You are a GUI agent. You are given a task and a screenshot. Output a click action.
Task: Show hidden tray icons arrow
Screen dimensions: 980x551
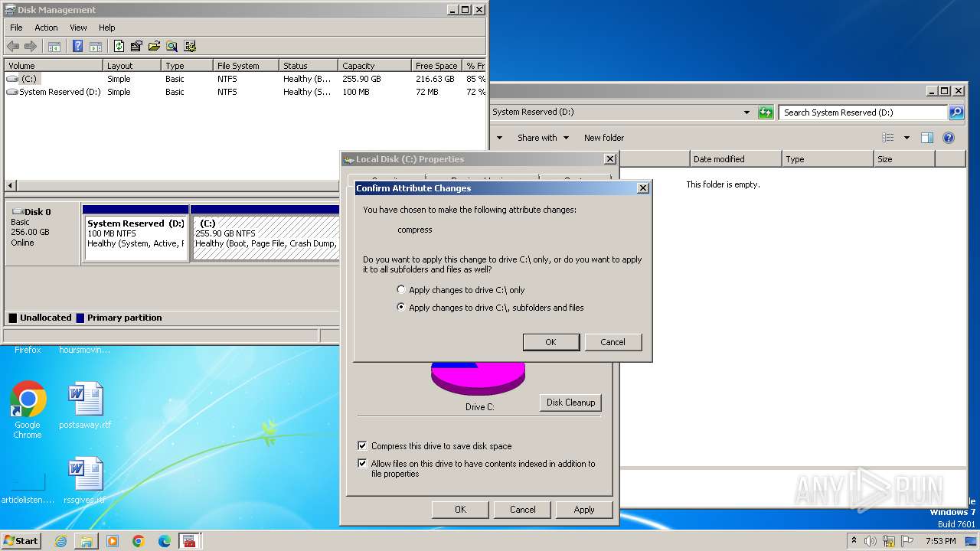(x=854, y=541)
